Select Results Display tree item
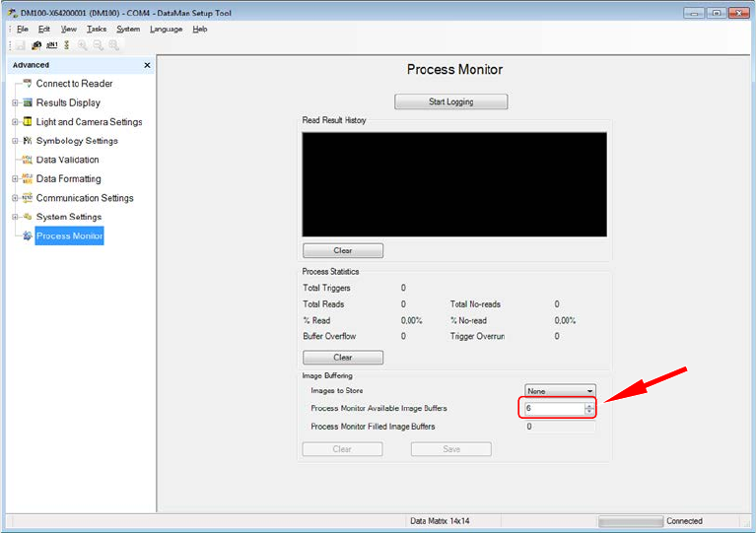This screenshot has height=533, width=756. [68, 102]
